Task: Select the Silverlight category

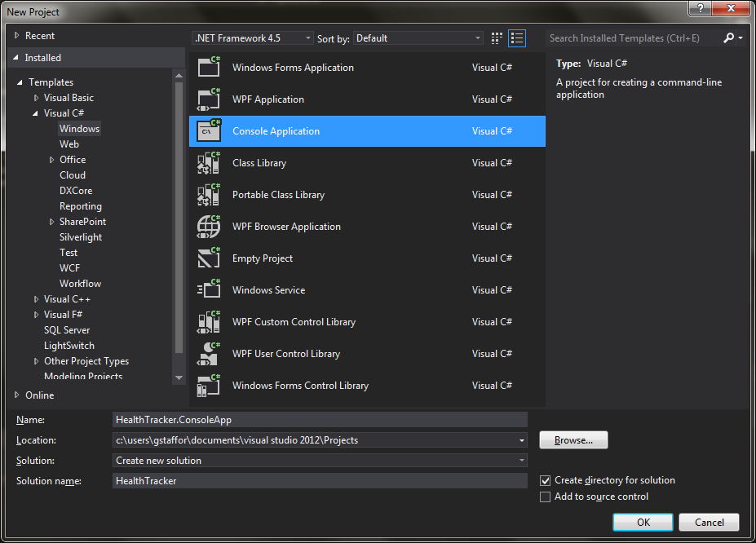Action: (81, 237)
